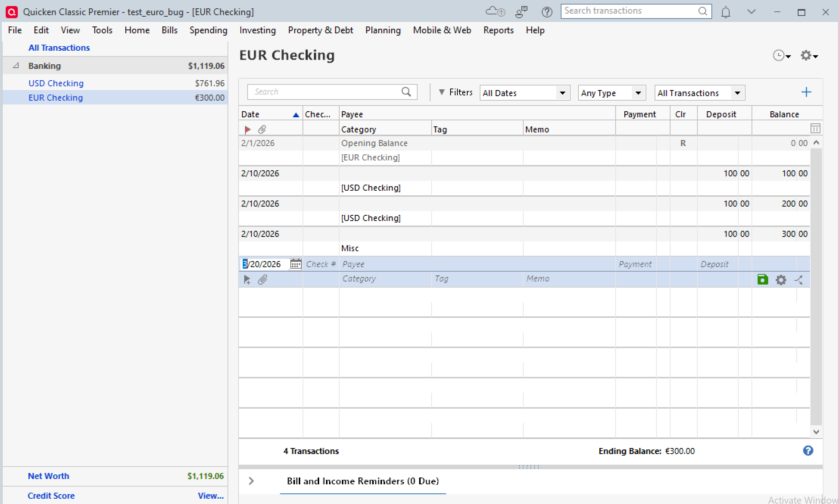839x504 pixels.
Task: Open the Any Type filter dropdown
Action: [x=638, y=93]
